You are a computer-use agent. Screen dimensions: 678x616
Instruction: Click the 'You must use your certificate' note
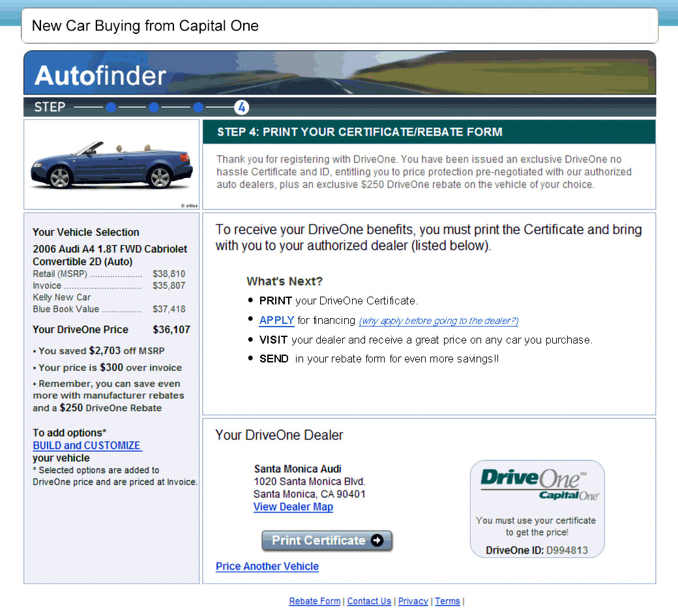coord(536,526)
